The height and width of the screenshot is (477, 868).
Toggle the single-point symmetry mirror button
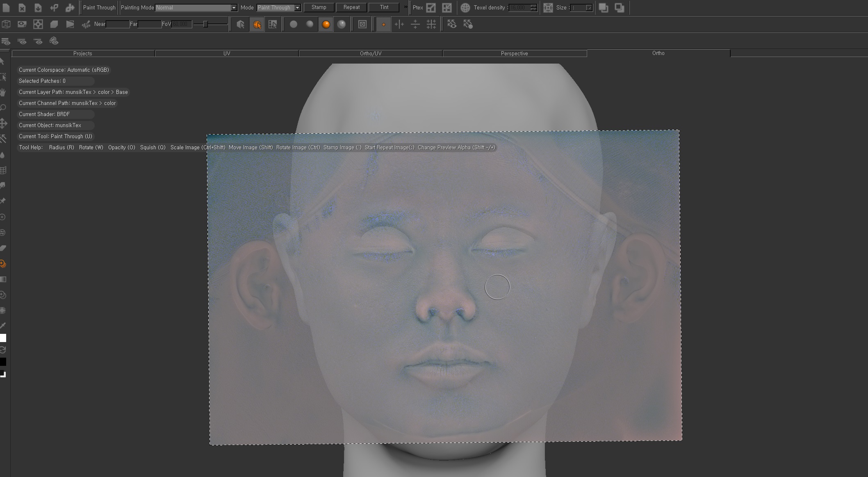coord(383,25)
